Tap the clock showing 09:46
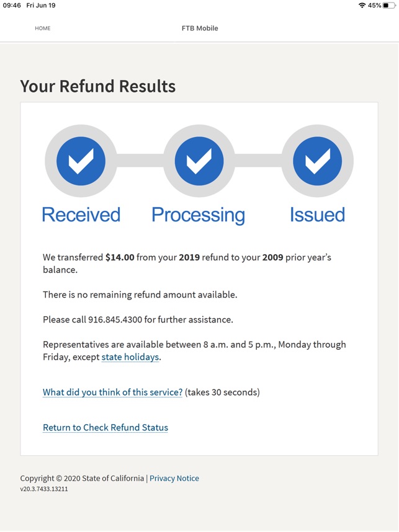 pyautogui.click(x=12, y=6)
